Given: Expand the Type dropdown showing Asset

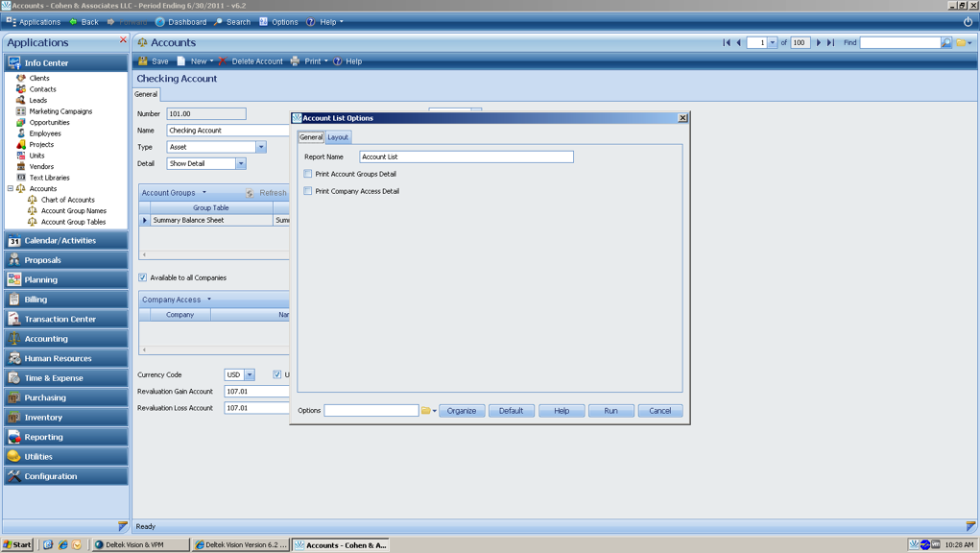Looking at the screenshot, I should tap(260, 147).
